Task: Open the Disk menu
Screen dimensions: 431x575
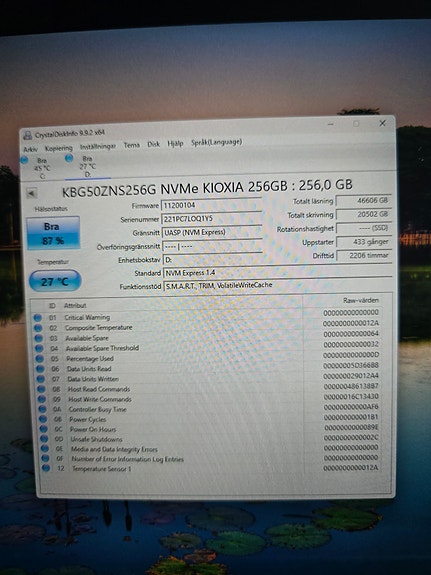Action: tap(153, 144)
